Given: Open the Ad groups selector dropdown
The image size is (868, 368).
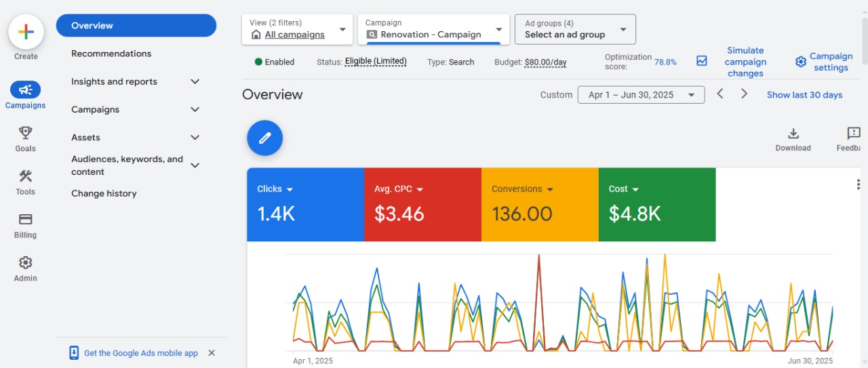Looking at the screenshot, I should pos(575,29).
